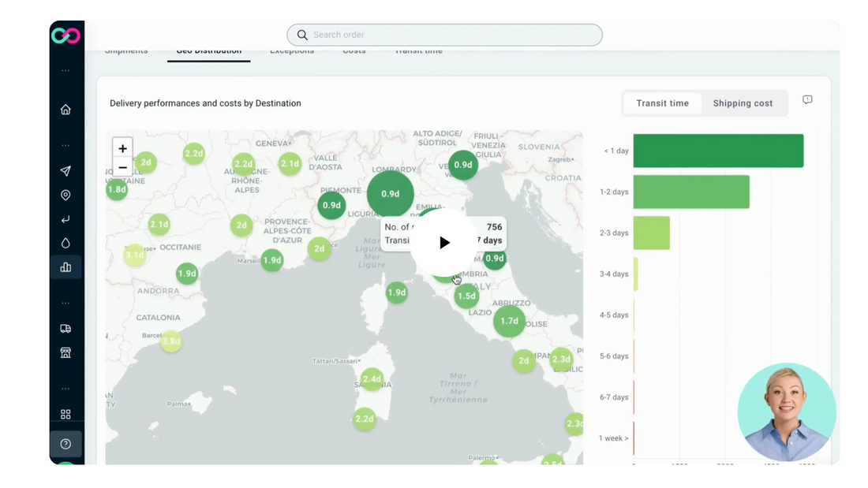Switch to the Exceptions tab
The width and height of the screenshot is (868, 488).
pyautogui.click(x=292, y=50)
